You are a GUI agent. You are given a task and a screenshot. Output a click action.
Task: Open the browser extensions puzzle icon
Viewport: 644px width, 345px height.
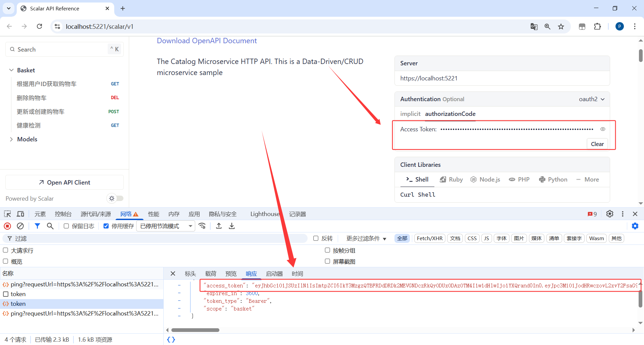click(597, 26)
